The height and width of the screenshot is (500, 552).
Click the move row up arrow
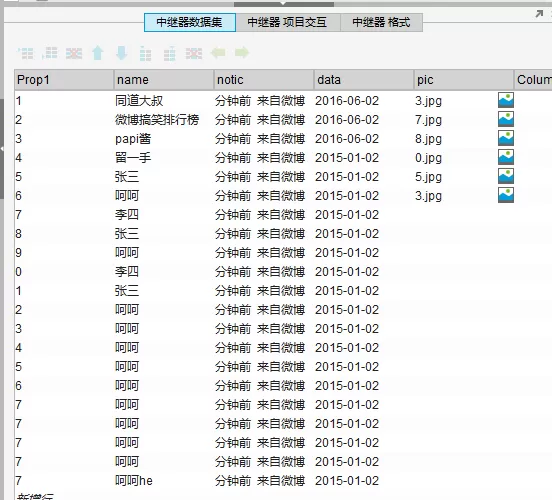(x=98, y=53)
